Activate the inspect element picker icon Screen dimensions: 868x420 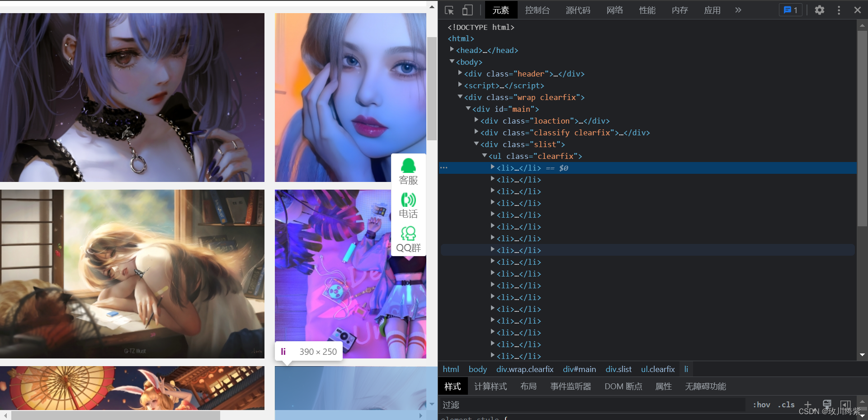coord(449,10)
